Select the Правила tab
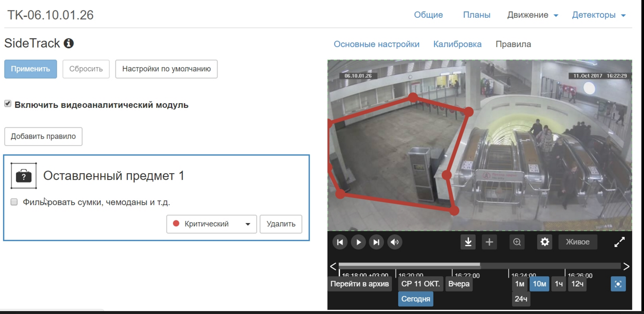Image resolution: width=644 pixels, height=314 pixels. pyautogui.click(x=513, y=44)
